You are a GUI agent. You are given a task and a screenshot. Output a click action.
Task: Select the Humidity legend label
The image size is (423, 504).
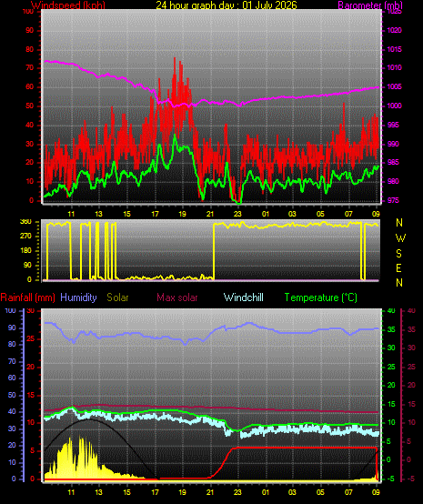[x=78, y=297]
